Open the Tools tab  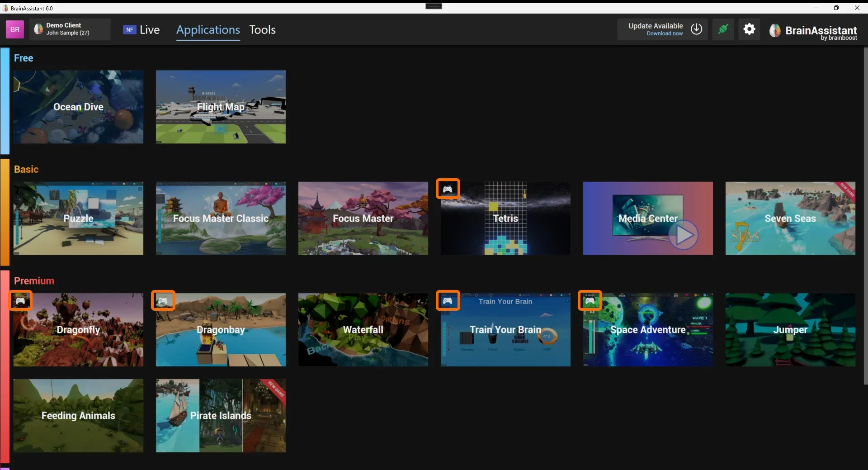click(x=262, y=30)
